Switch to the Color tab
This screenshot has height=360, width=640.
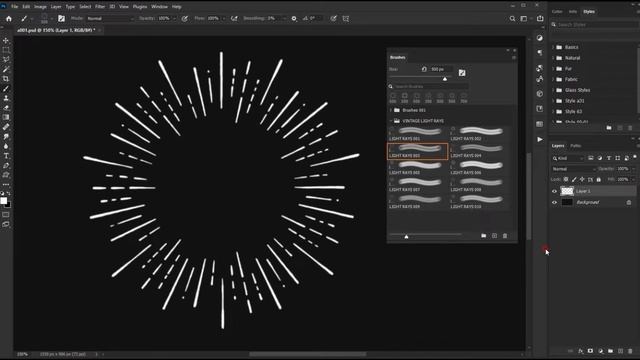tap(557, 12)
